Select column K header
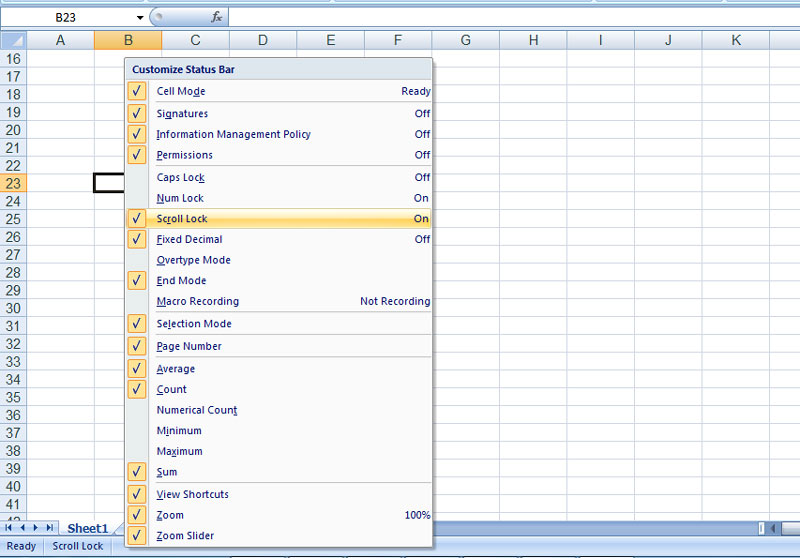Image resolution: width=800 pixels, height=558 pixels. [736, 40]
